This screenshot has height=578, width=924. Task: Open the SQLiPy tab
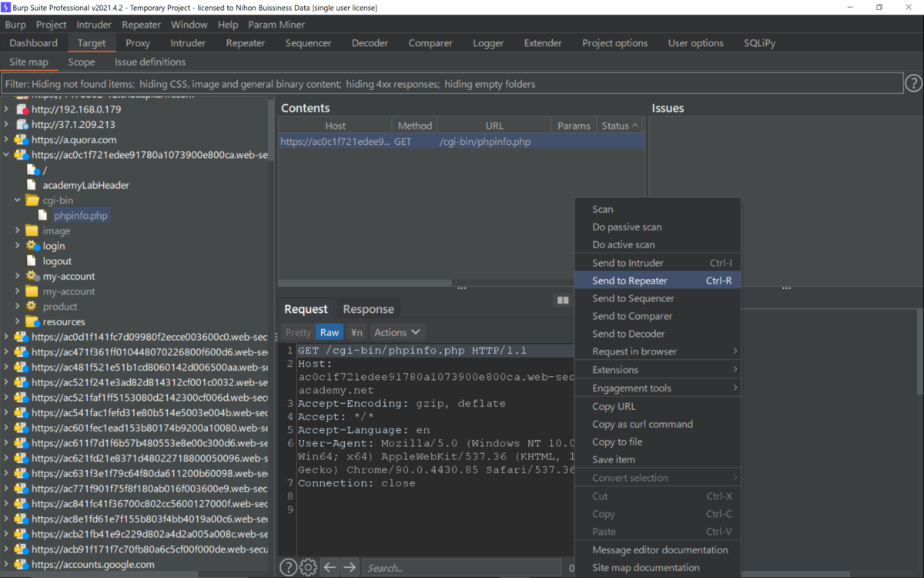(759, 43)
